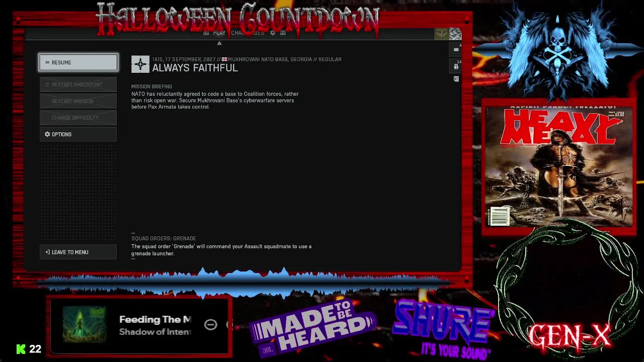This screenshot has width=644, height=362.
Task: Open the player rank badge showing 7
Action: tap(441, 34)
